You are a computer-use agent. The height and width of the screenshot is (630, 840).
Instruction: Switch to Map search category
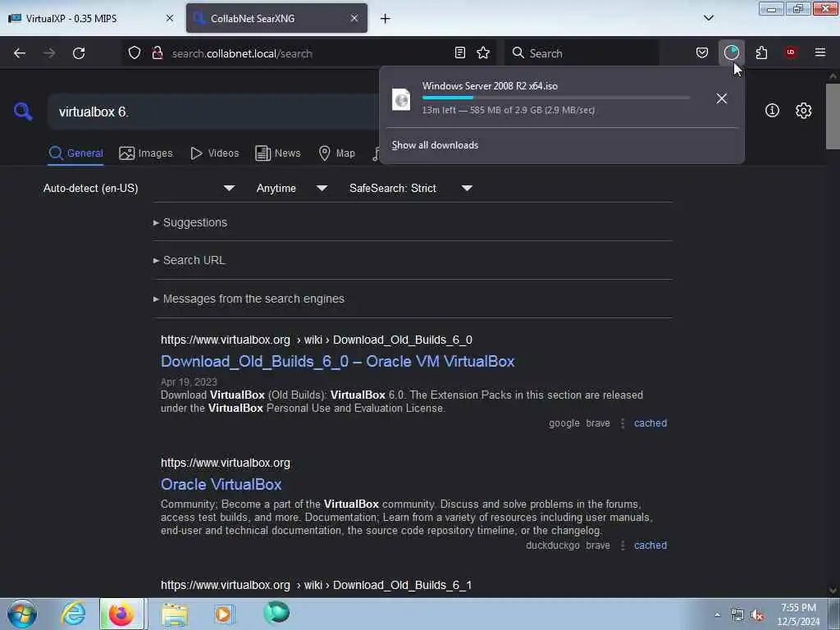click(336, 153)
